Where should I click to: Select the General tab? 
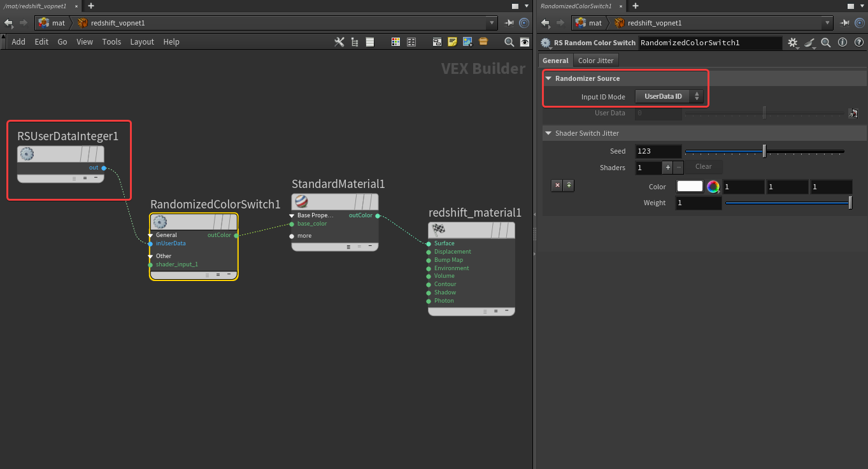[x=555, y=61]
